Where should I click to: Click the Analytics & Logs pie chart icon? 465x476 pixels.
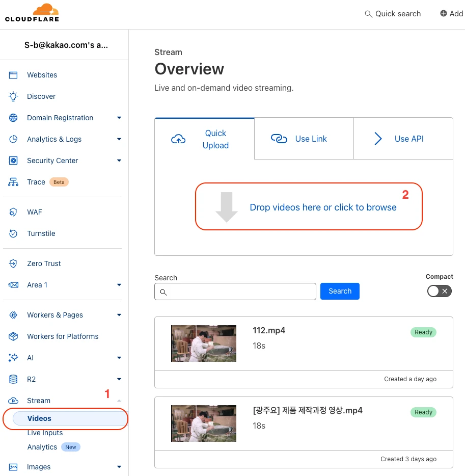point(13,139)
